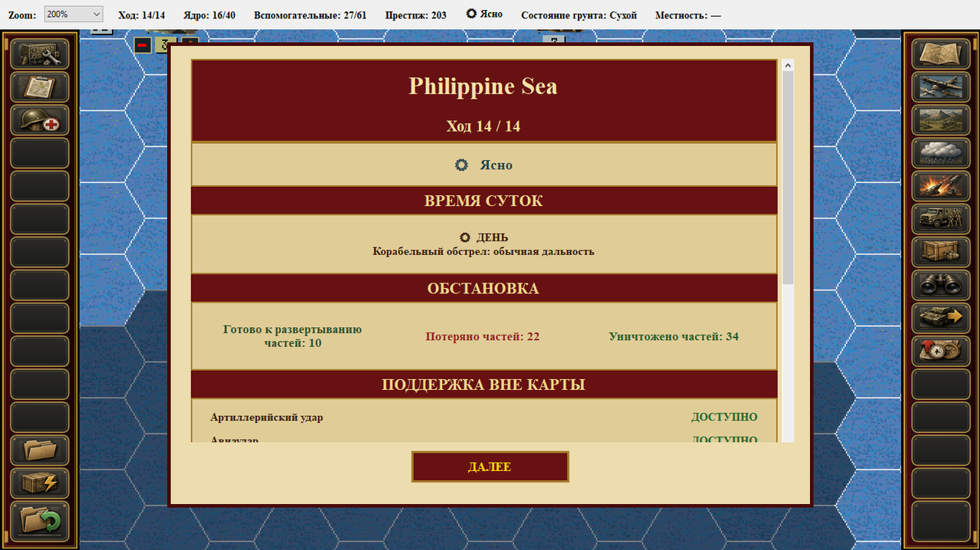980x550 pixels.
Task: Select the mountain terrain icon
Action: pyautogui.click(x=940, y=120)
